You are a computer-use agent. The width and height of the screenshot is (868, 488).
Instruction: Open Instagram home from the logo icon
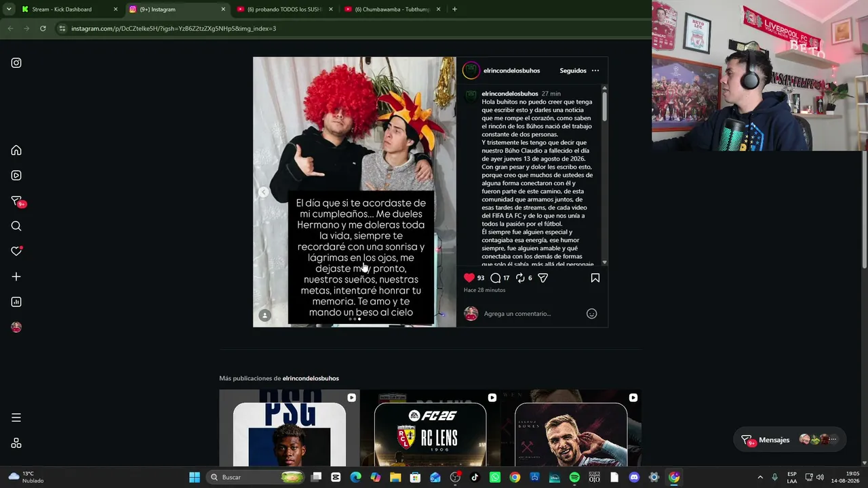[16, 63]
